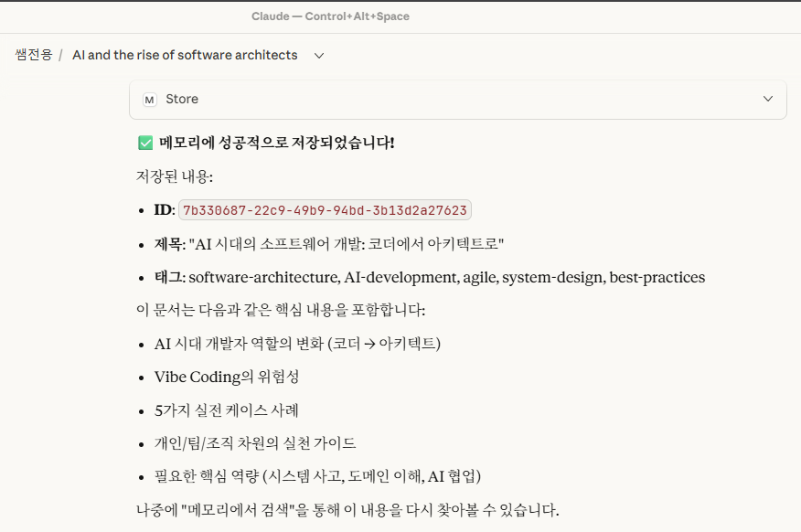The image size is (801, 532).
Task: Click the '5가지 실전 케이스 사례' bullet
Action: pyautogui.click(x=226, y=410)
